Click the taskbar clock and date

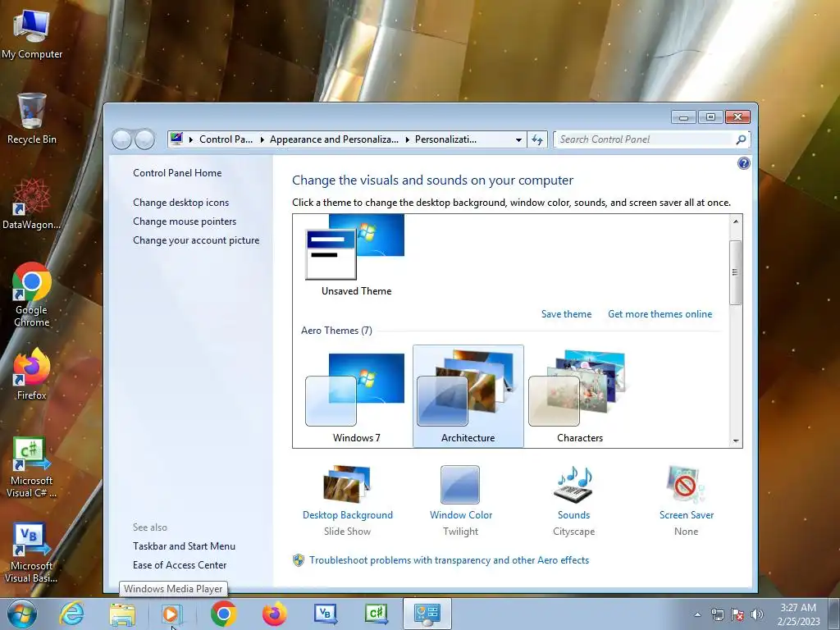click(x=798, y=614)
